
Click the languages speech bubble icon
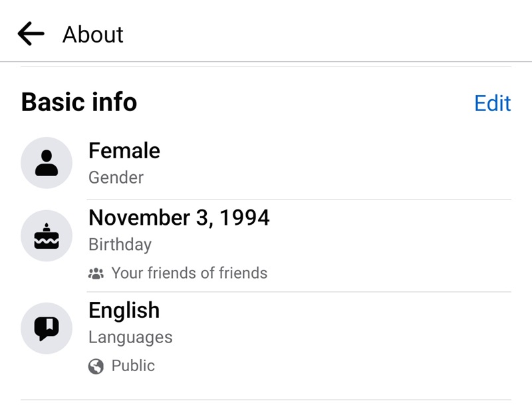47,327
